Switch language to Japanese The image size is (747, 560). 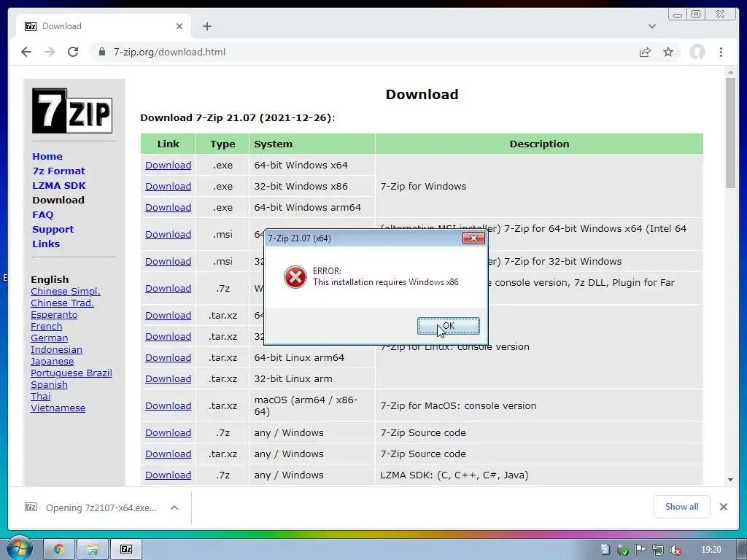click(x=52, y=362)
